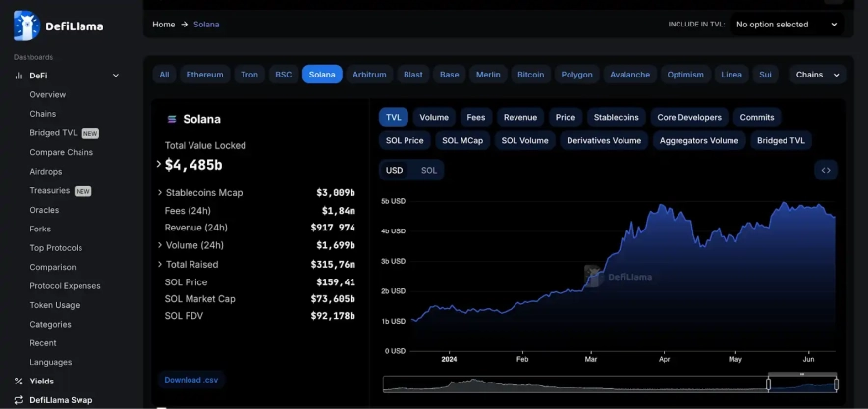Click the DefiLlama logo icon
The image size is (868, 409).
pos(27,26)
